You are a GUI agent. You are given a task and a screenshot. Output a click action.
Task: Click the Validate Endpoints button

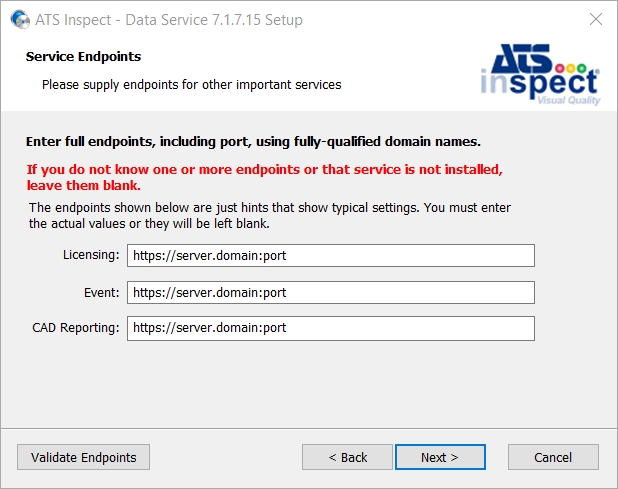click(84, 457)
